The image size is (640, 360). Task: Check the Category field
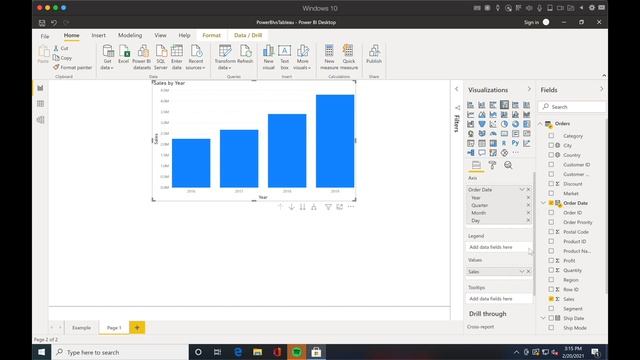pos(551,136)
